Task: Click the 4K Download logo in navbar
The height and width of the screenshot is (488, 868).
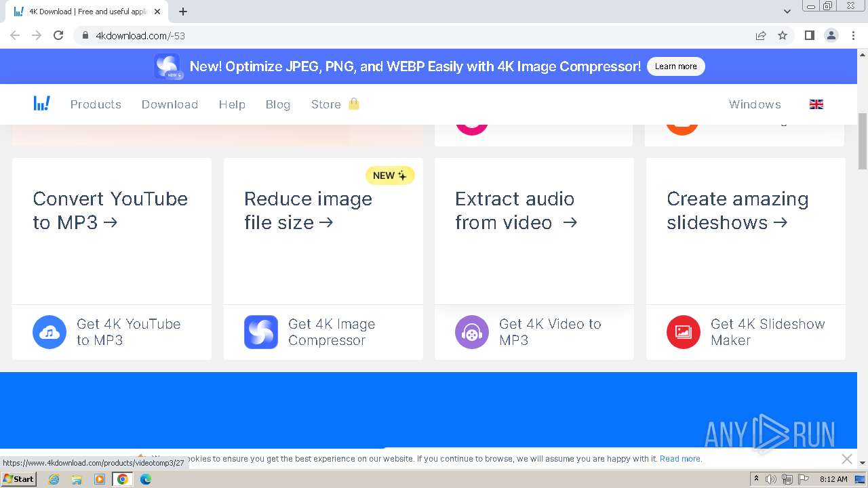Action: [x=42, y=104]
